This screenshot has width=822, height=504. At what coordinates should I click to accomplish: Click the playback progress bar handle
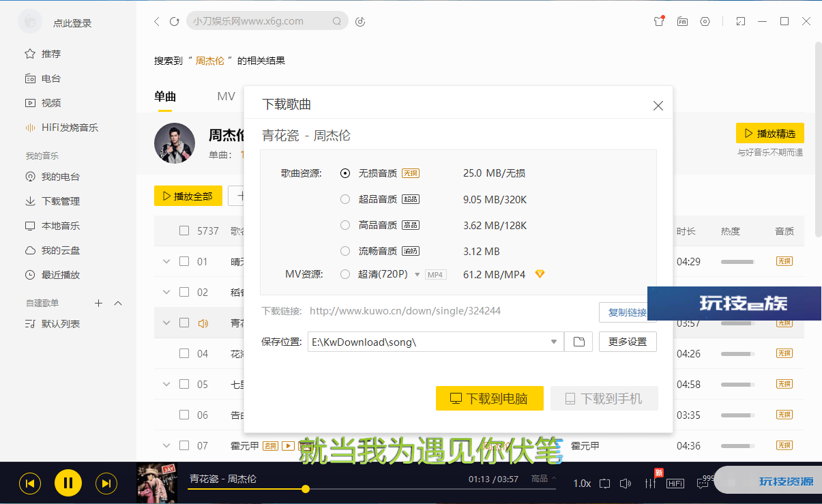[x=306, y=489]
